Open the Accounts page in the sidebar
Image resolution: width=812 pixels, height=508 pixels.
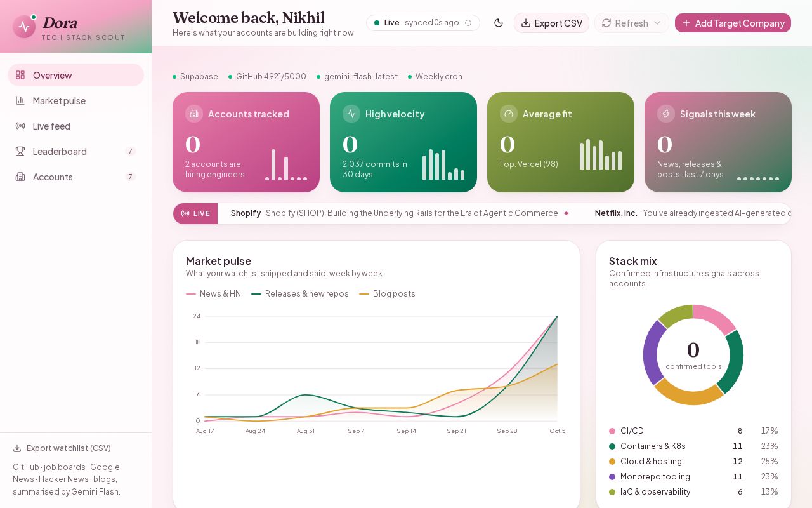click(75, 177)
